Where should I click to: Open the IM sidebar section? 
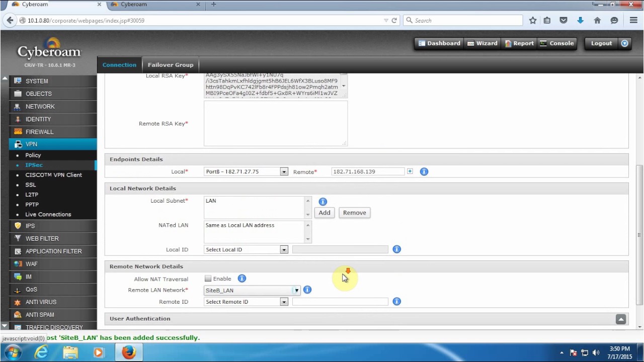[53, 277]
